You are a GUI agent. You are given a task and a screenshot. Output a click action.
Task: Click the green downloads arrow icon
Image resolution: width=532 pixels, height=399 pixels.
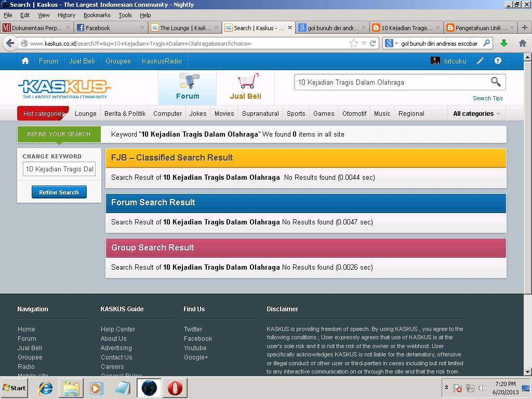(504, 44)
